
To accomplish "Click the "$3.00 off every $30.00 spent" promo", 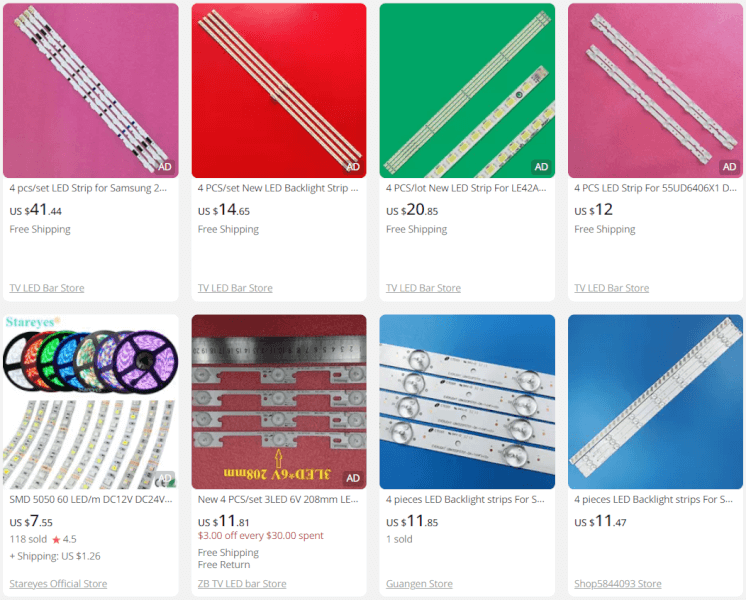I will (260, 535).
